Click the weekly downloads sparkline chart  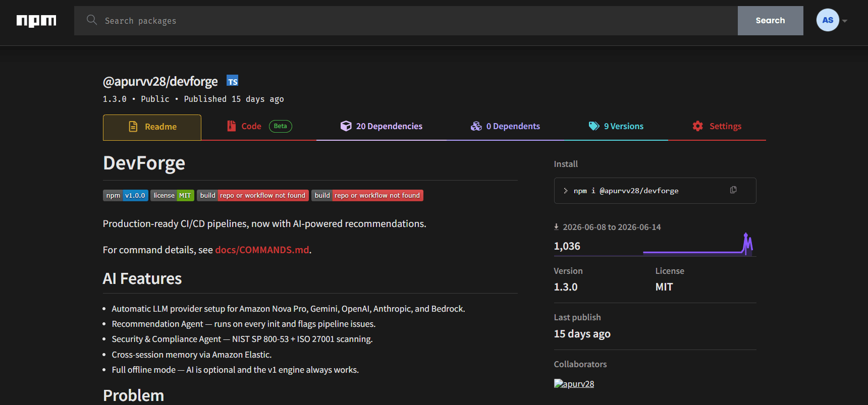[x=698, y=245]
